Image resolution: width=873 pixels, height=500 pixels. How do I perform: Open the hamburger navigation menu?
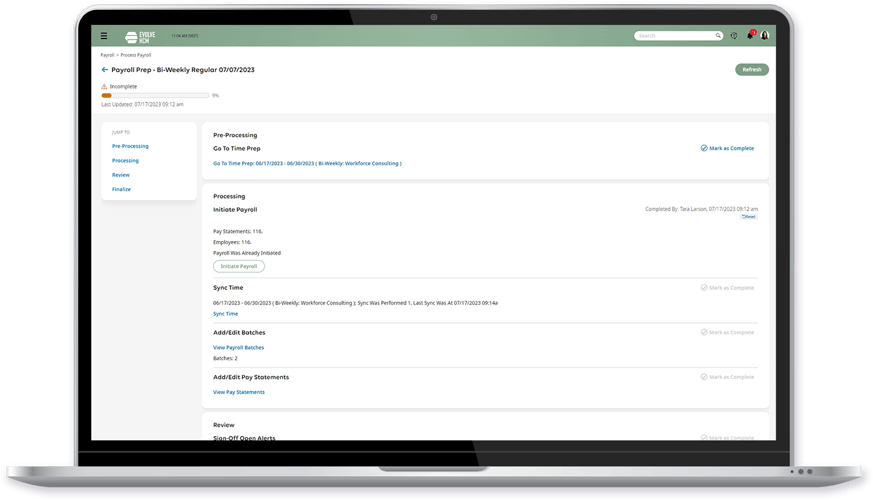tap(104, 36)
